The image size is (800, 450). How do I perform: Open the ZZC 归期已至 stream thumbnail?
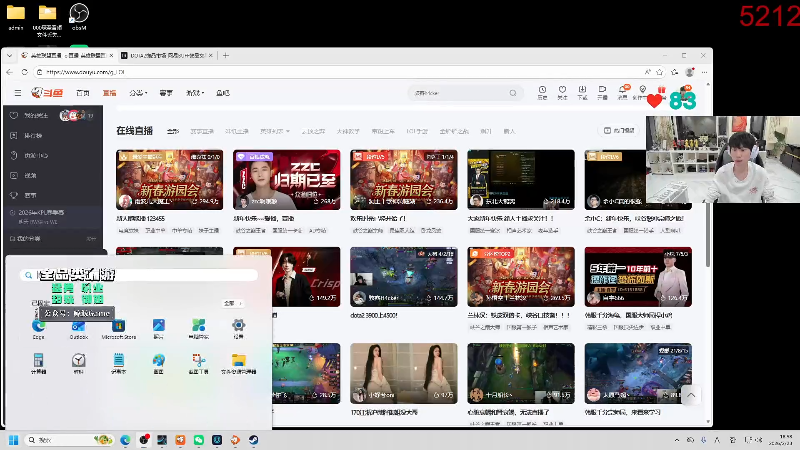tap(287, 178)
